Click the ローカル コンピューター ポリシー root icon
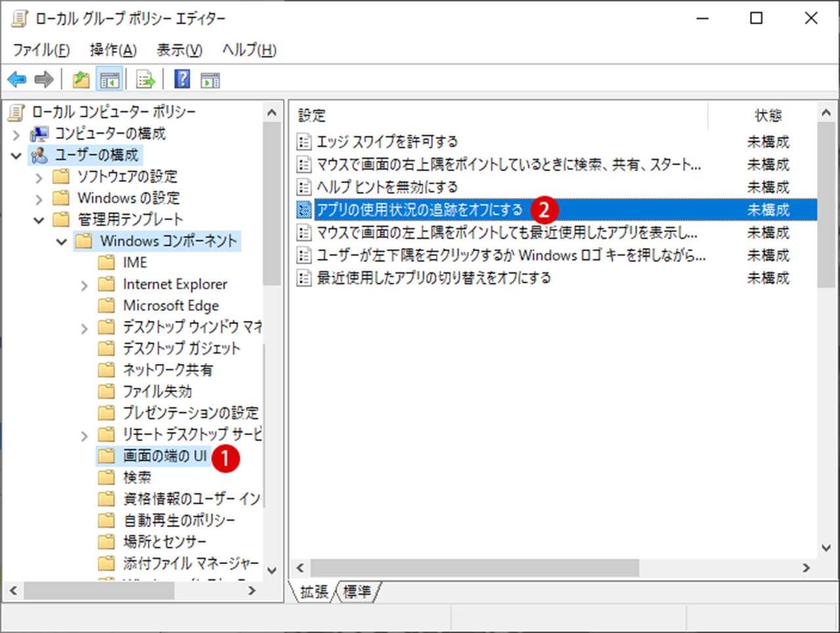This screenshot has height=633, width=840. point(16,112)
